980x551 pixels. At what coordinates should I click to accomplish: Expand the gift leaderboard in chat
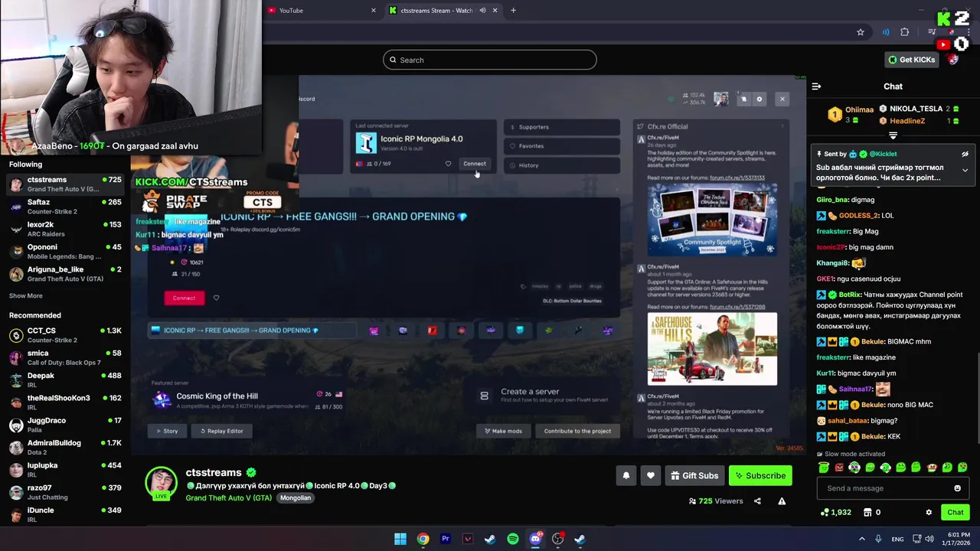893,135
